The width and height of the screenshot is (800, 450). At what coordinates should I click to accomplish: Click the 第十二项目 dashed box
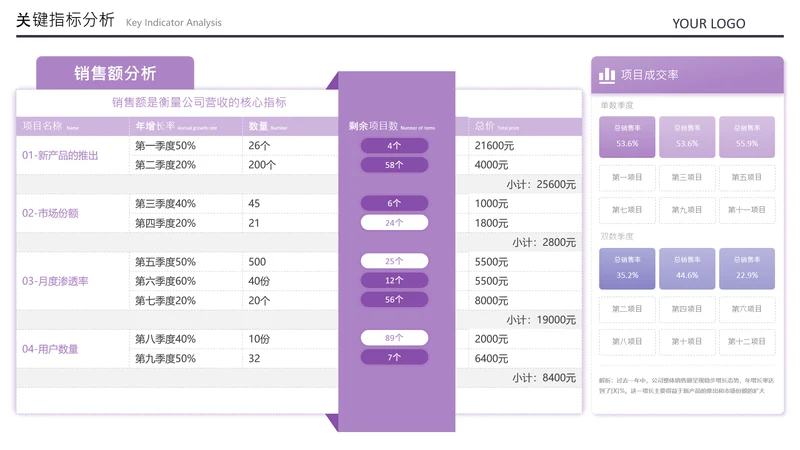[x=746, y=342]
